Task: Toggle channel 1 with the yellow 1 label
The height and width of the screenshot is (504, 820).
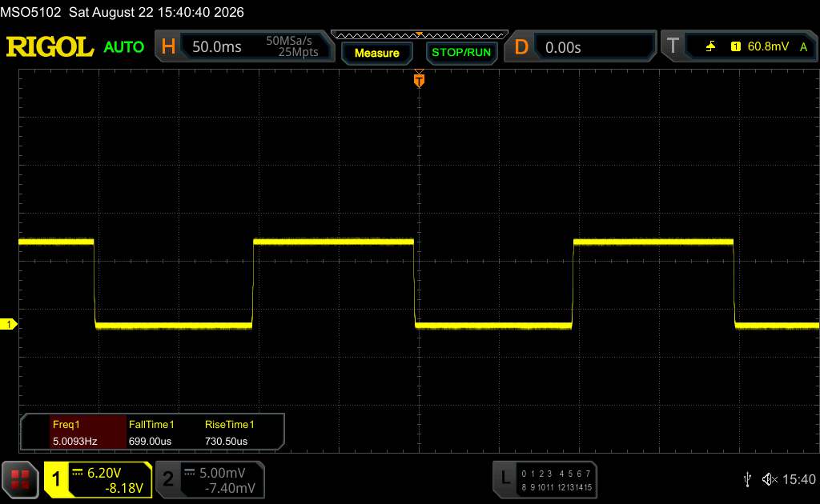Action: click(x=57, y=479)
